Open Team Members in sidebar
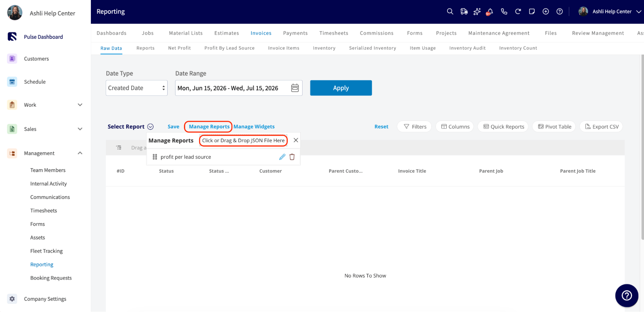Screen dimensions: 644x312 click(48, 170)
